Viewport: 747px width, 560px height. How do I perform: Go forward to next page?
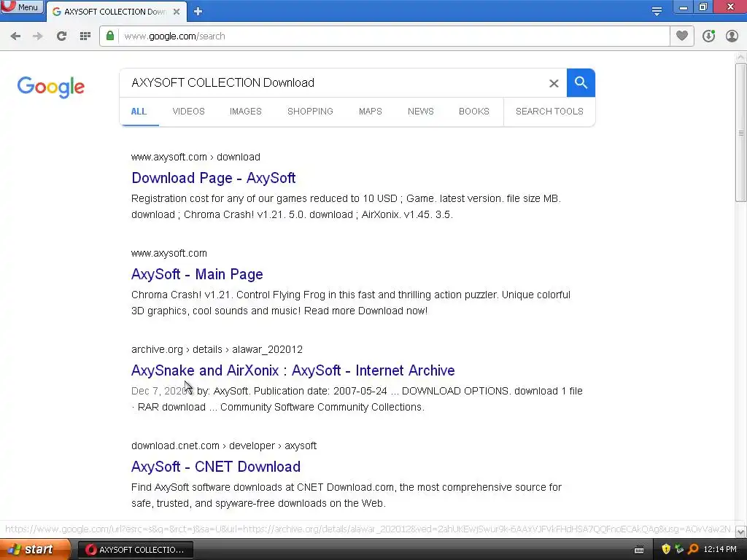coord(38,36)
